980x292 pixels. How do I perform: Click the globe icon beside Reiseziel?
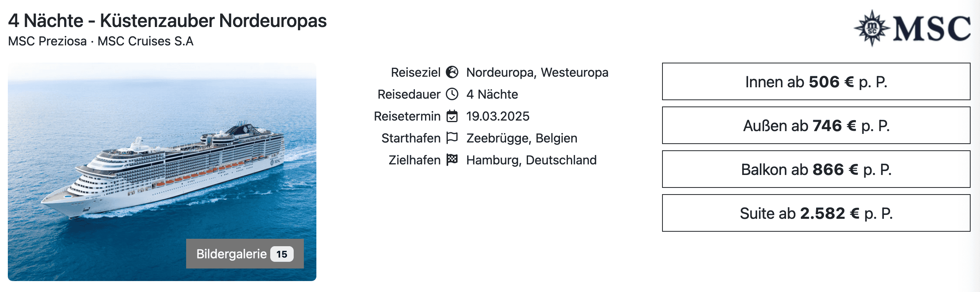point(452,72)
